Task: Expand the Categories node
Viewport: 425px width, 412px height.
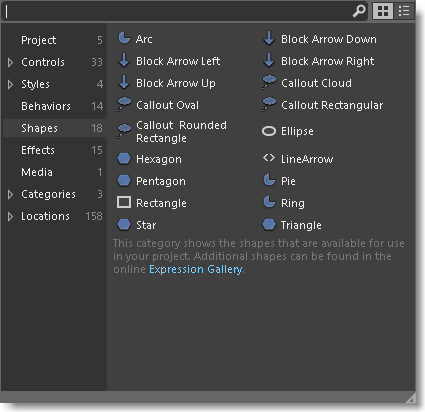Action: pyautogui.click(x=10, y=194)
